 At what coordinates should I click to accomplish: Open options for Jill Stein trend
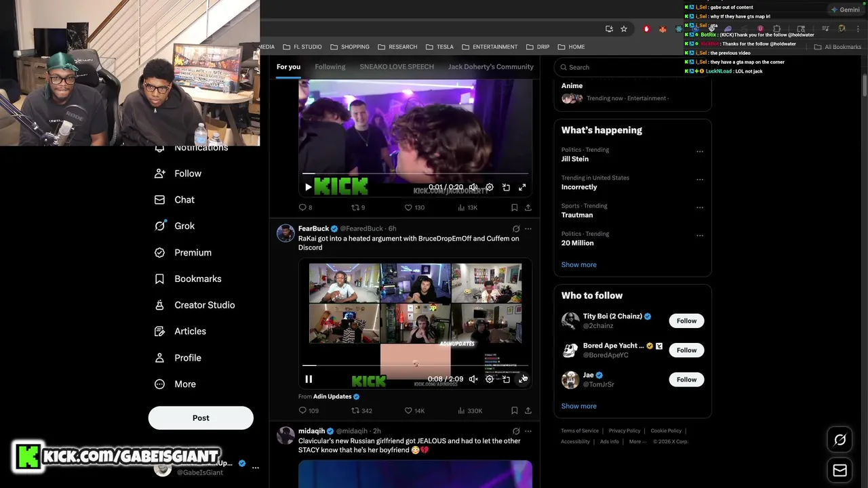(700, 152)
